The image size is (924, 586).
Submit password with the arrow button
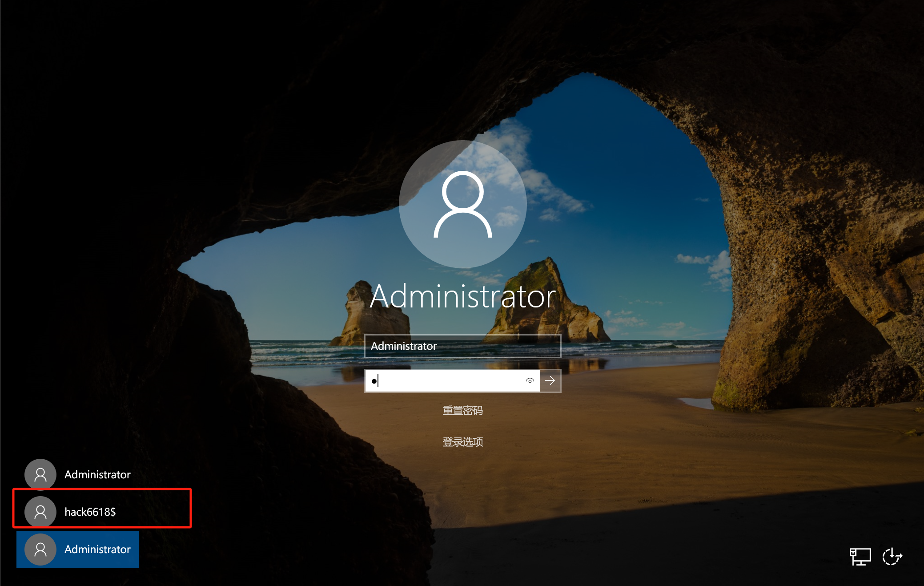pyautogui.click(x=550, y=380)
